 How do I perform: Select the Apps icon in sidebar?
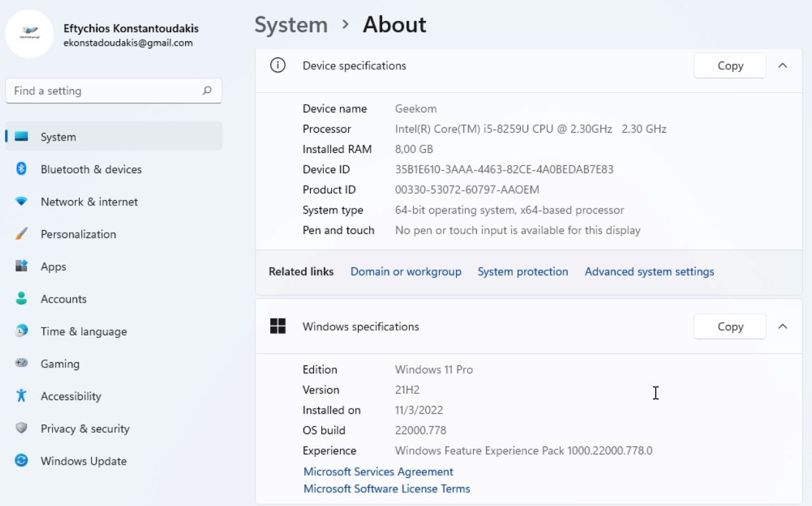click(21, 267)
